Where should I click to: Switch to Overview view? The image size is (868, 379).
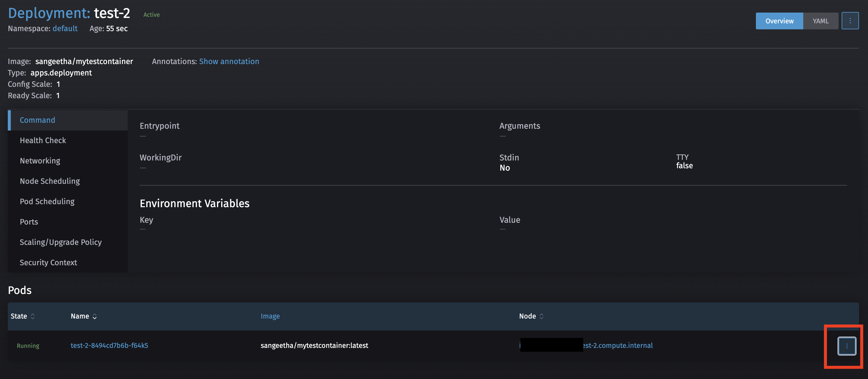tap(779, 21)
